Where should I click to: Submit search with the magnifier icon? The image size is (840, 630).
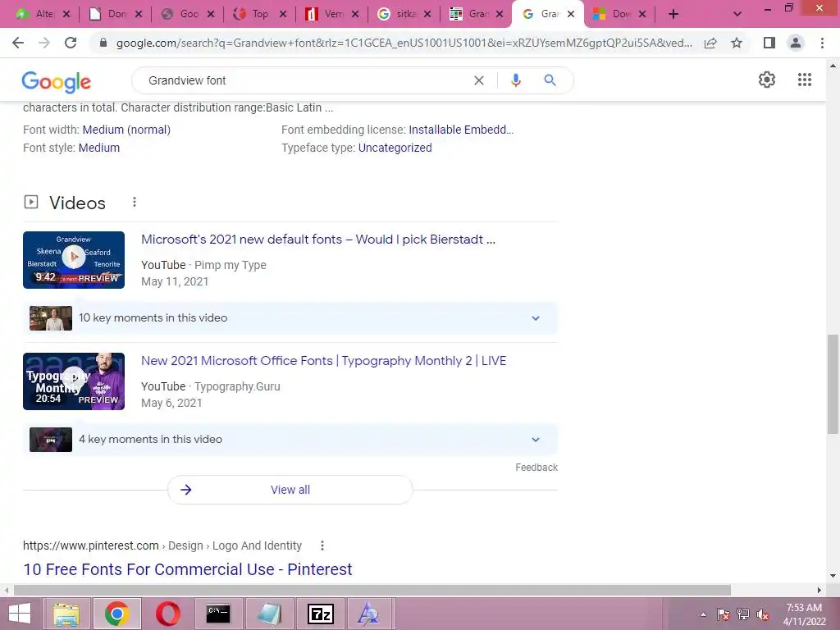[x=550, y=80]
